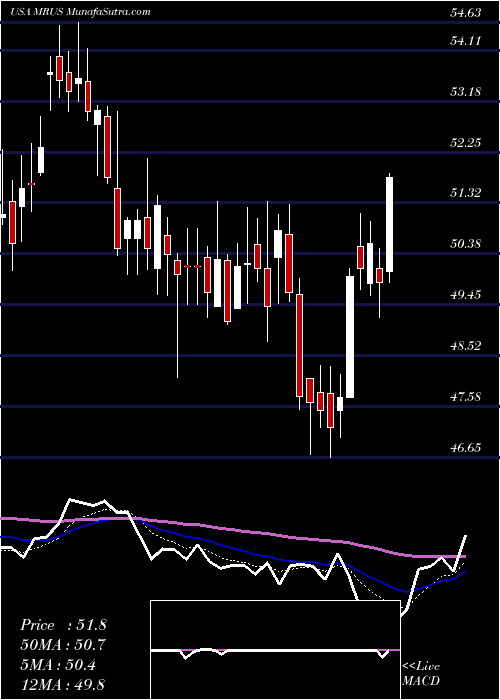Select the 52.25 price axis label
The height and width of the screenshot is (700, 500).
coord(465,143)
